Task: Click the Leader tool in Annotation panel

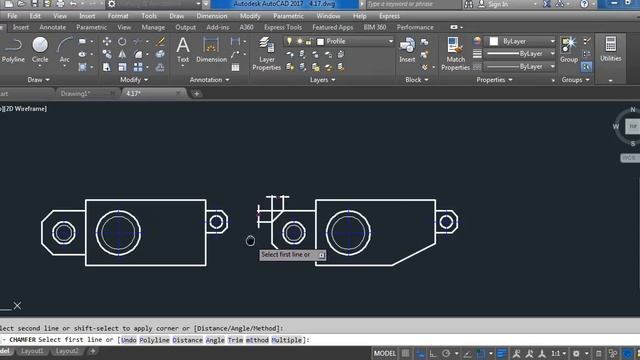Action: coord(236,54)
